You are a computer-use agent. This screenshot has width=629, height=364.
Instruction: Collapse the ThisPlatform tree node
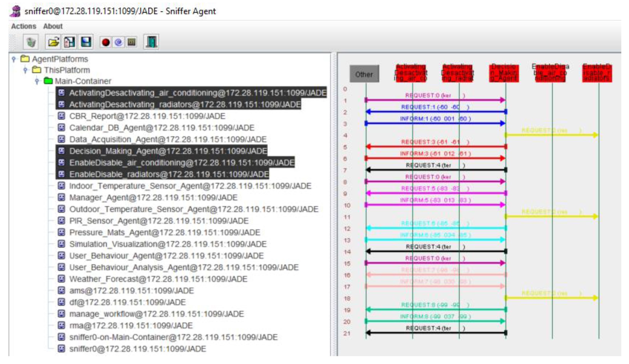(25, 70)
